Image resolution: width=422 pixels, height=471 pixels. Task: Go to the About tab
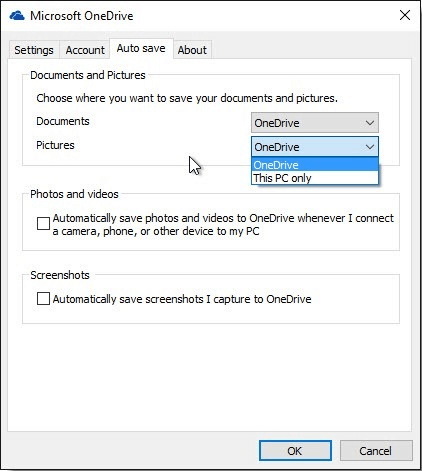tap(192, 50)
